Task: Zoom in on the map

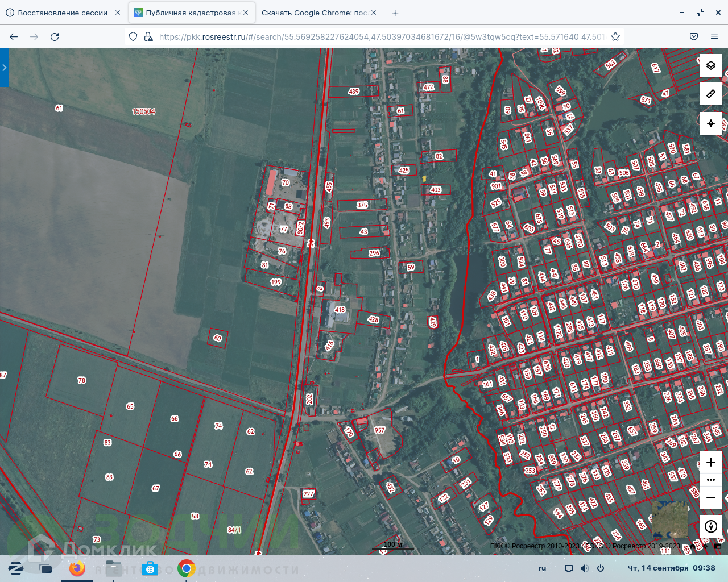Action: 710,462
